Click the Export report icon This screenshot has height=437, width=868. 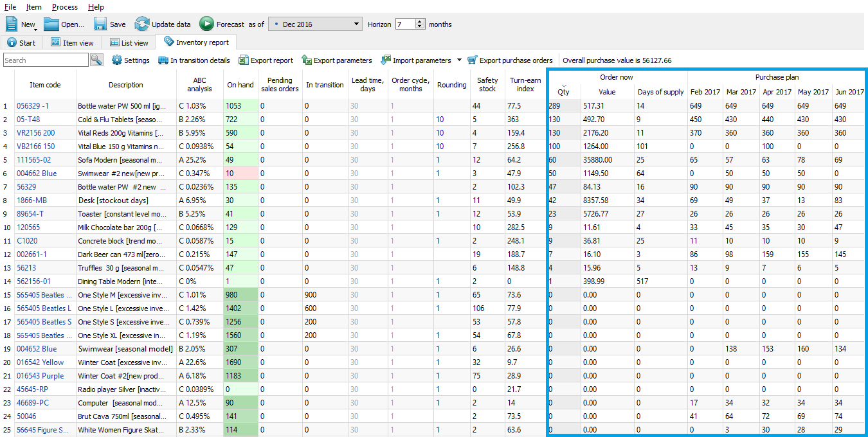(x=243, y=60)
